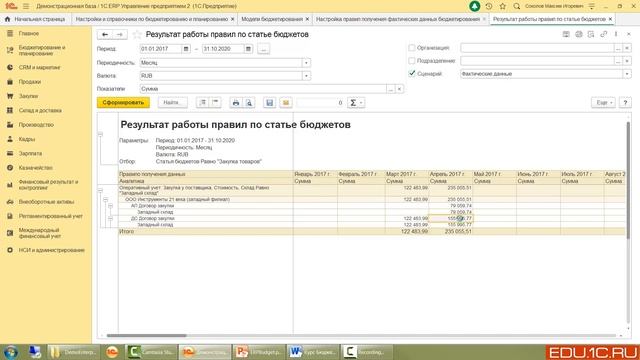The width and height of the screenshot is (640, 360).
Task: Open Бюджетирование и планирование section
Action: pyautogui.click(x=46, y=51)
